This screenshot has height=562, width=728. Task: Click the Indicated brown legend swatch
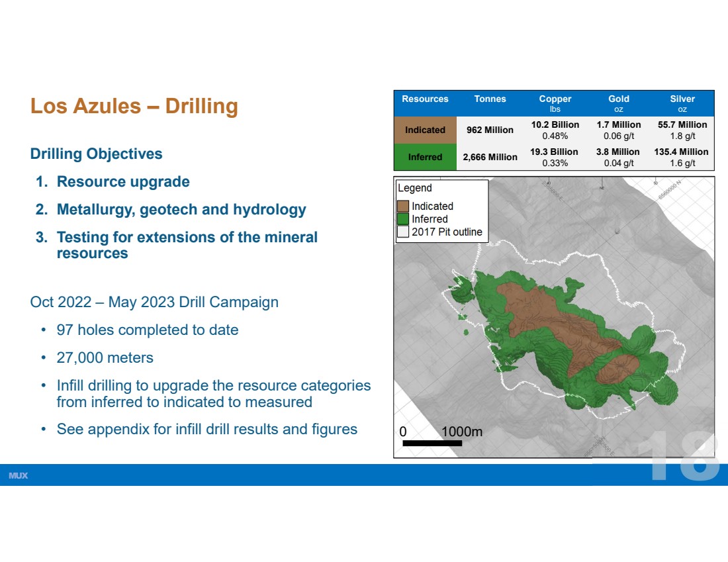pyautogui.click(x=402, y=207)
